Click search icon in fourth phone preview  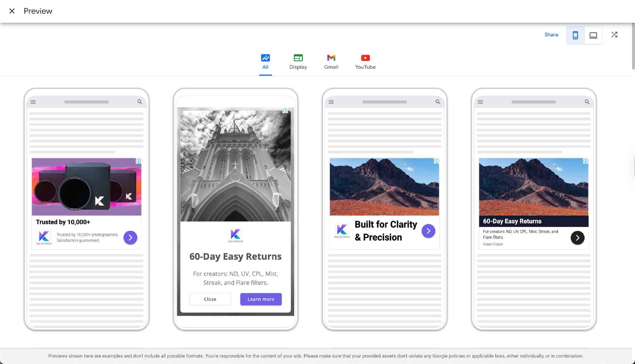tap(587, 102)
